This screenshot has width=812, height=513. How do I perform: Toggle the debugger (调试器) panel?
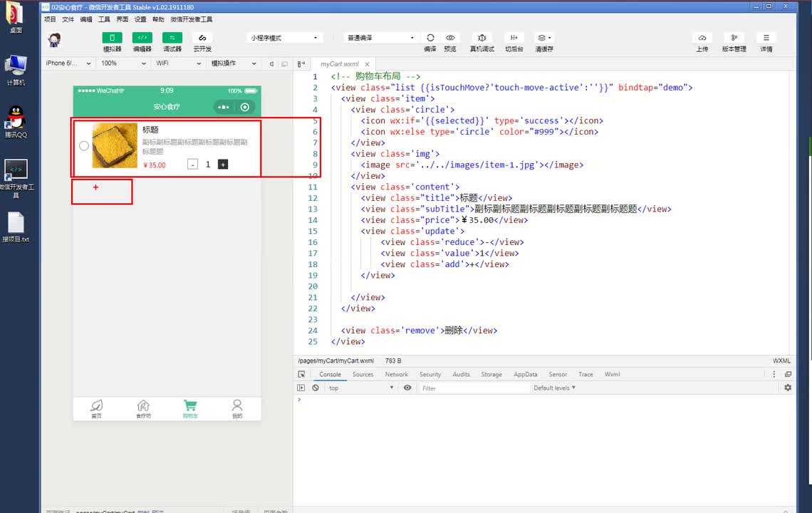(172, 38)
